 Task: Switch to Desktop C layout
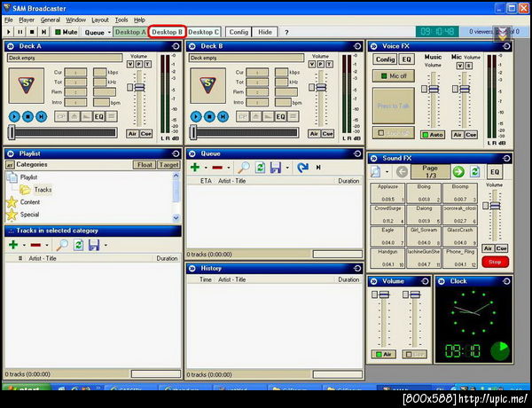pos(203,32)
